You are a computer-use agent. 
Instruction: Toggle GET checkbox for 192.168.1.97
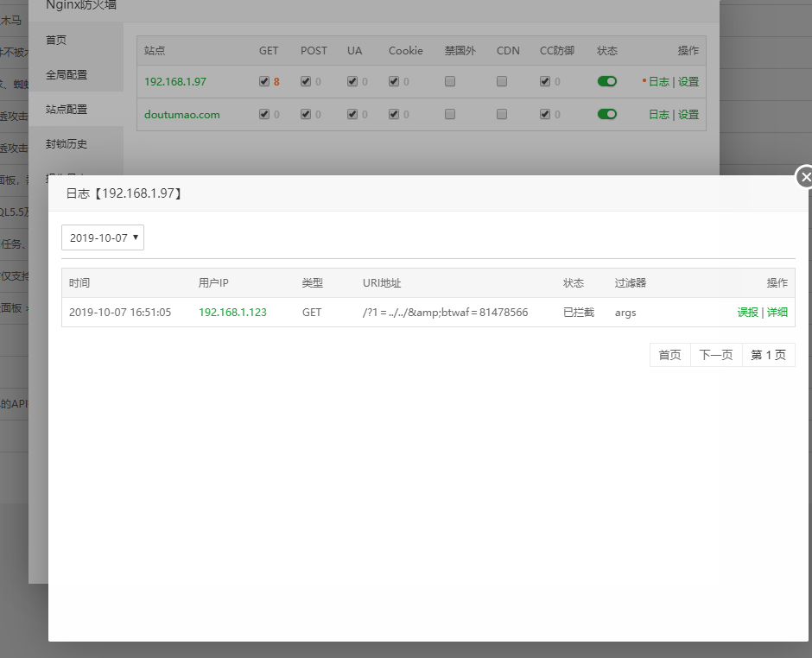point(264,81)
